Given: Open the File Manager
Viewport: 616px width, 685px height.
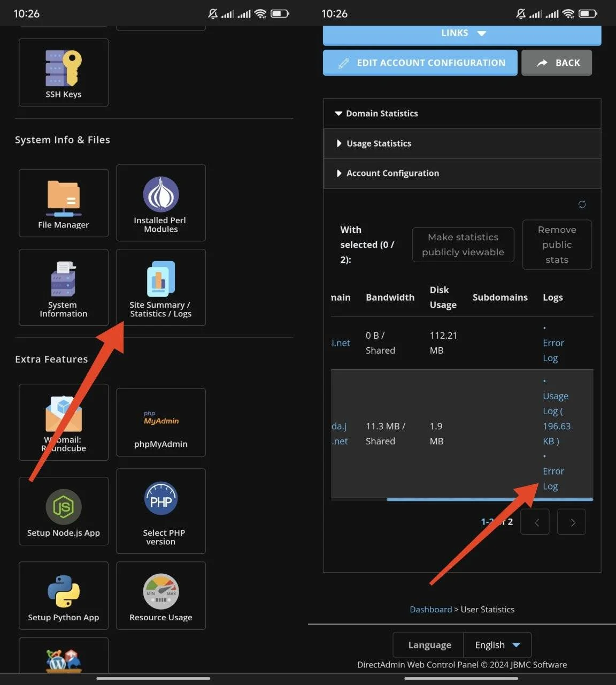Looking at the screenshot, I should click(x=64, y=203).
